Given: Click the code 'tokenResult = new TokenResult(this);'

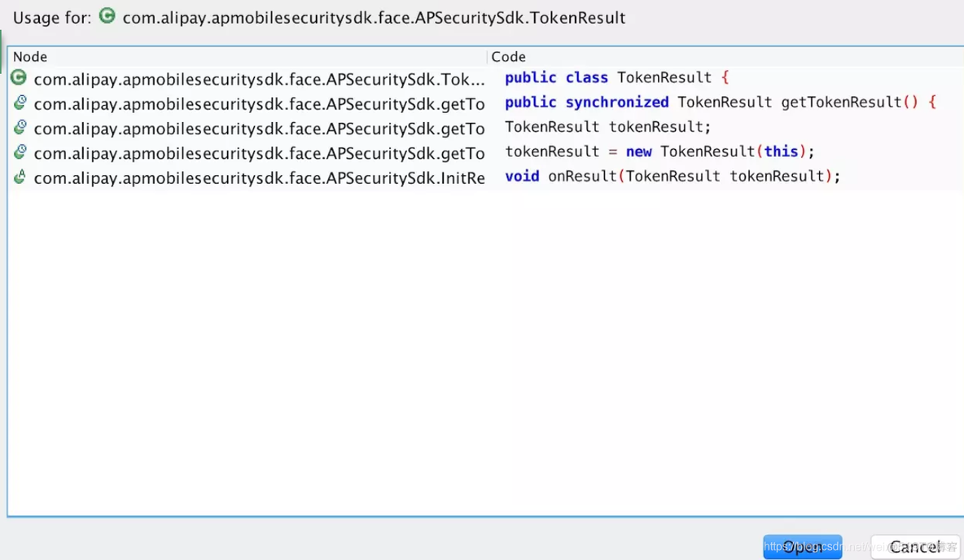Looking at the screenshot, I should pyautogui.click(x=659, y=151).
